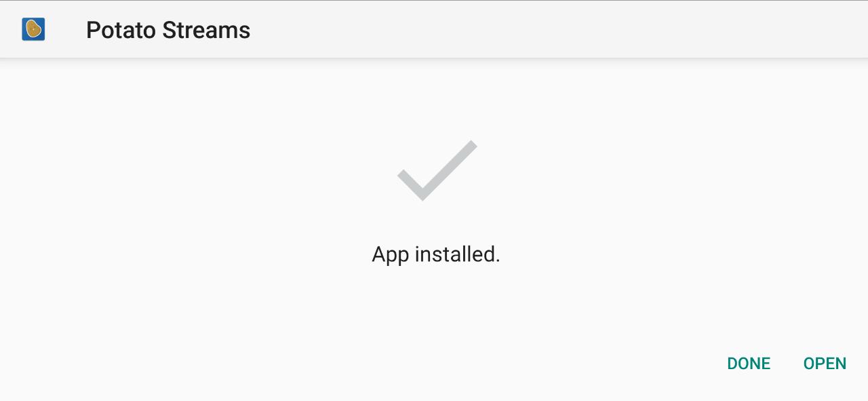Click the installation success checkmark
This screenshot has width=868, height=401.
click(x=437, y=170)
